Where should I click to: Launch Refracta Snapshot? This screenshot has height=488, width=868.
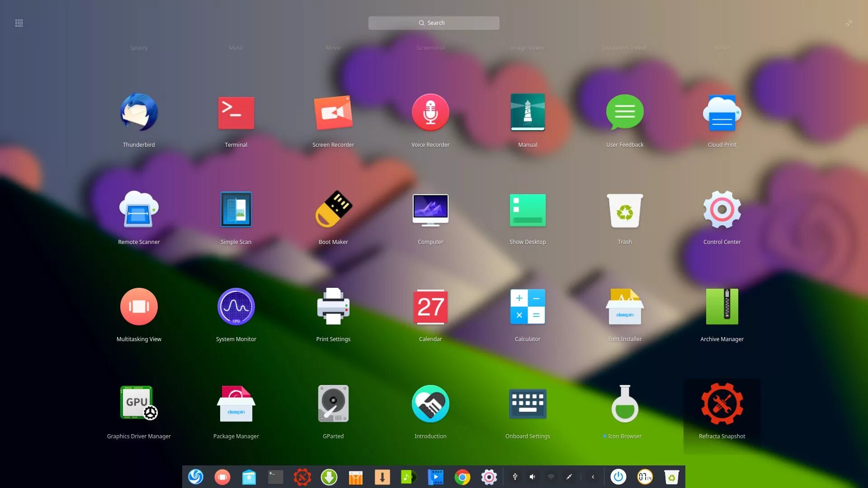722,404
